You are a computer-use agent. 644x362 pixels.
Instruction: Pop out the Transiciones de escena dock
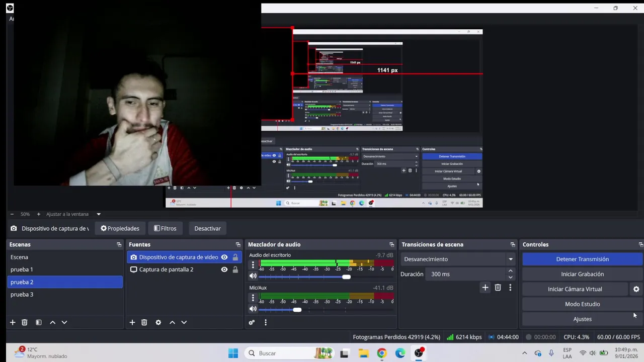tap(513, 244)
